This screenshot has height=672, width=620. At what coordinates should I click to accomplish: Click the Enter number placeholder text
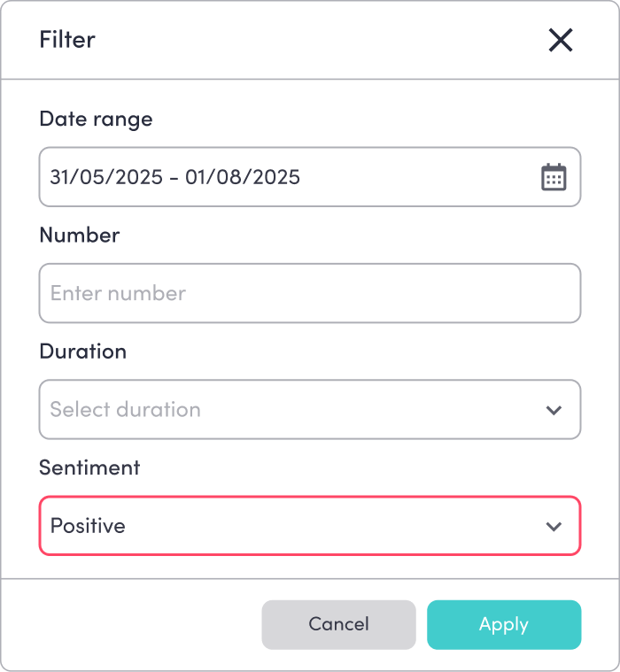click(x=118, y=293)
